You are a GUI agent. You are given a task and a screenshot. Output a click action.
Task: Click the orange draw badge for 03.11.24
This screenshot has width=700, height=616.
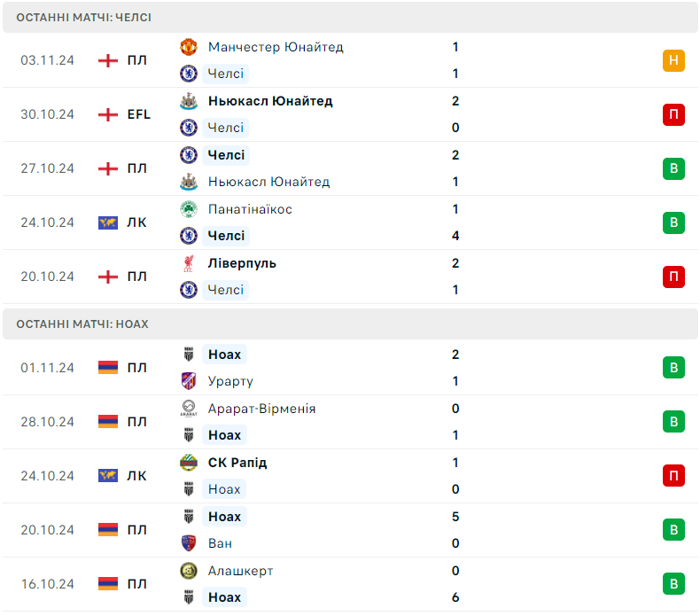(x=673, y=60)
